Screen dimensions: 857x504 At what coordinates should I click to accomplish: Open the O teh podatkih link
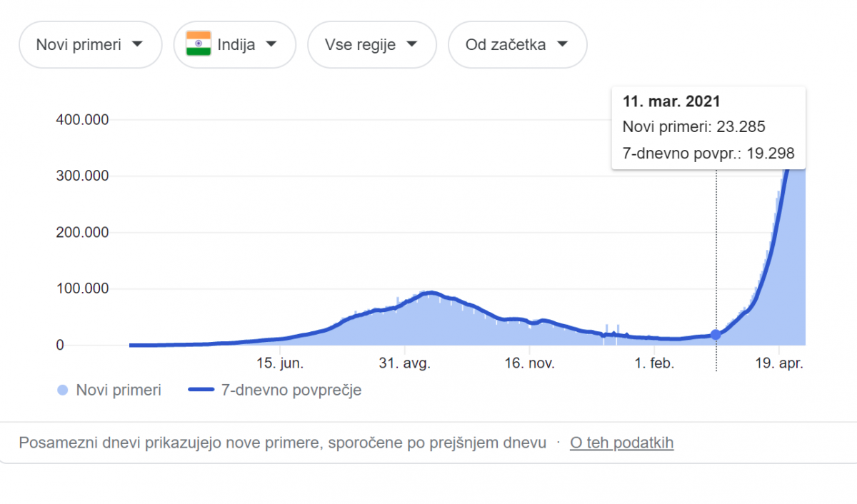point(621,443)
